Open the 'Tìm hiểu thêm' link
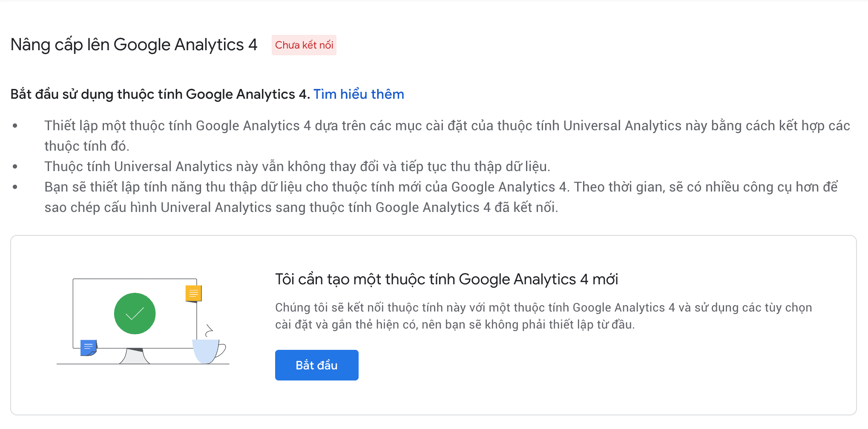Image resolution: width=868 pixels, height=429 pixels. click(359, 94)
